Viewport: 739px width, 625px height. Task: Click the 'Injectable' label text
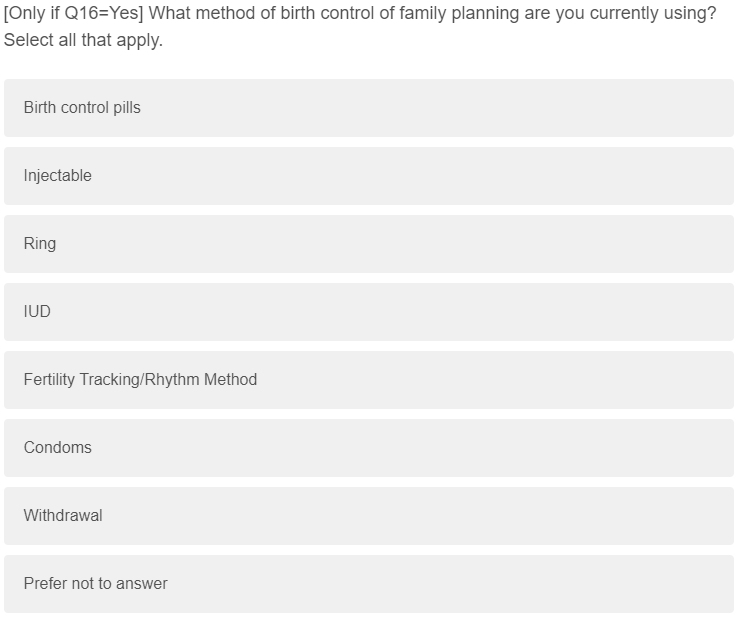pyautogui.click(x=58, y=176)
